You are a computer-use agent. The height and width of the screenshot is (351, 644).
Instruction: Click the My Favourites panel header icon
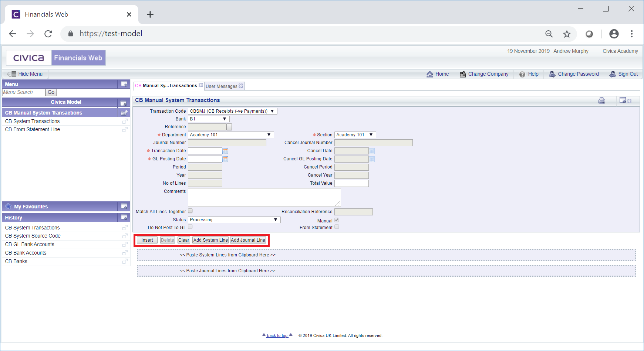[124, 207]
